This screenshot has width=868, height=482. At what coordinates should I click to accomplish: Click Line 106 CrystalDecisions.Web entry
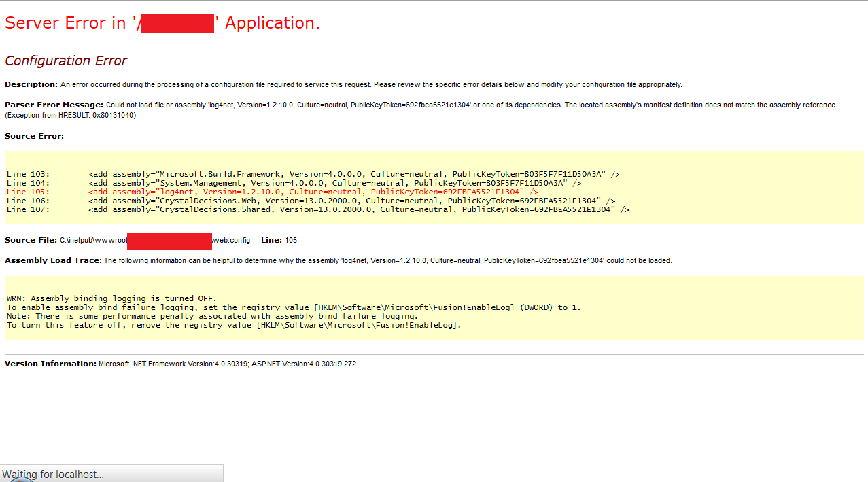pos(351,201)
